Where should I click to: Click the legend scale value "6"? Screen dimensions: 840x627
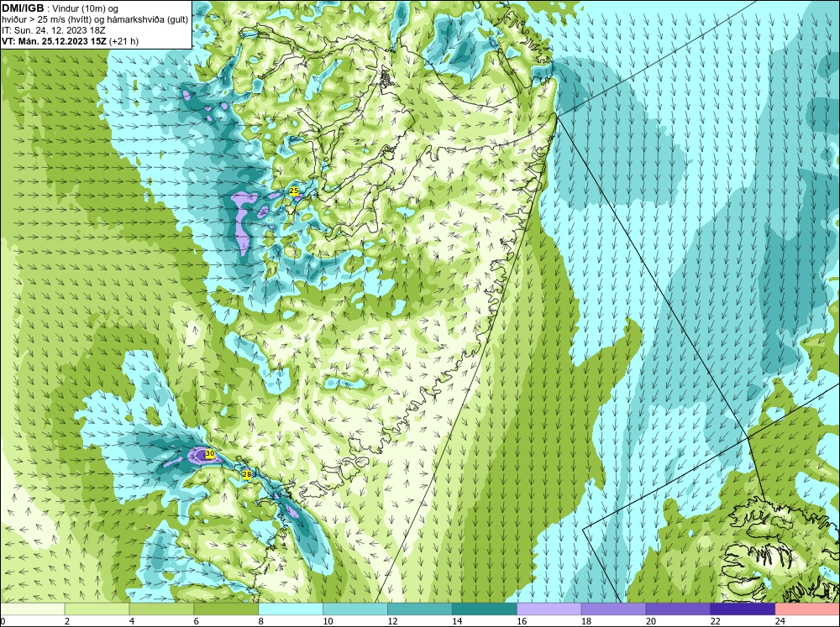pos(196,621)
